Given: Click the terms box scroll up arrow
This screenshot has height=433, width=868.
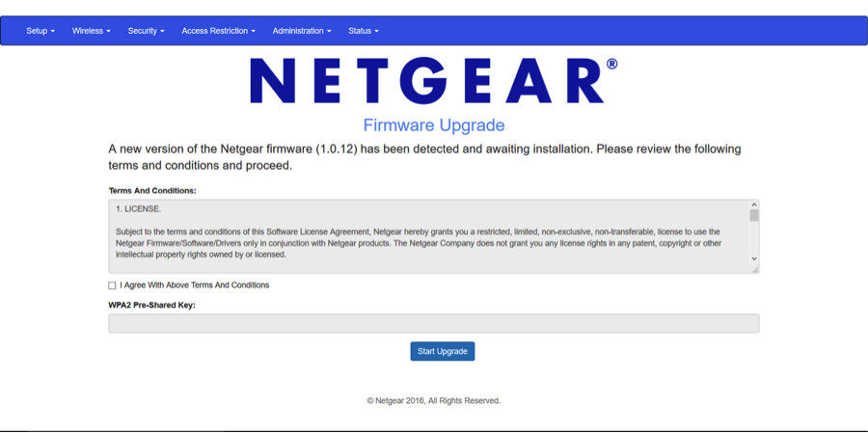Looking at the screenshot, I should [754, 204].
